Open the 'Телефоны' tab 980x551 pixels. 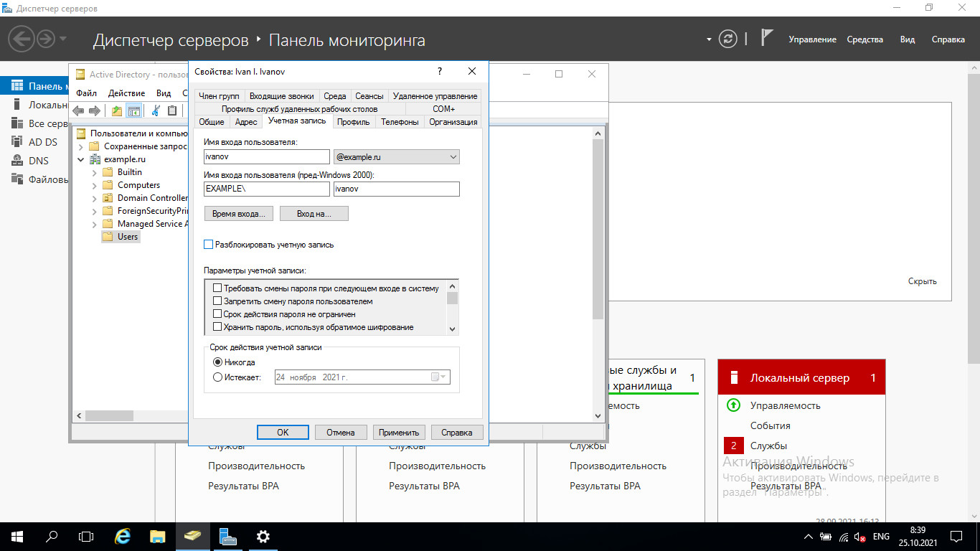pyautogui.click(x=400, y=122)
